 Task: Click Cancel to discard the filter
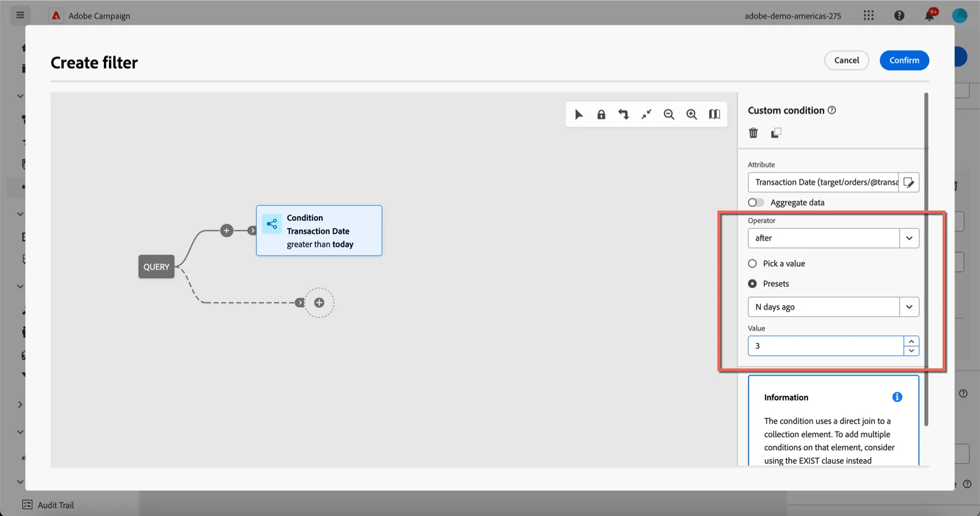(x=846, y=60)
